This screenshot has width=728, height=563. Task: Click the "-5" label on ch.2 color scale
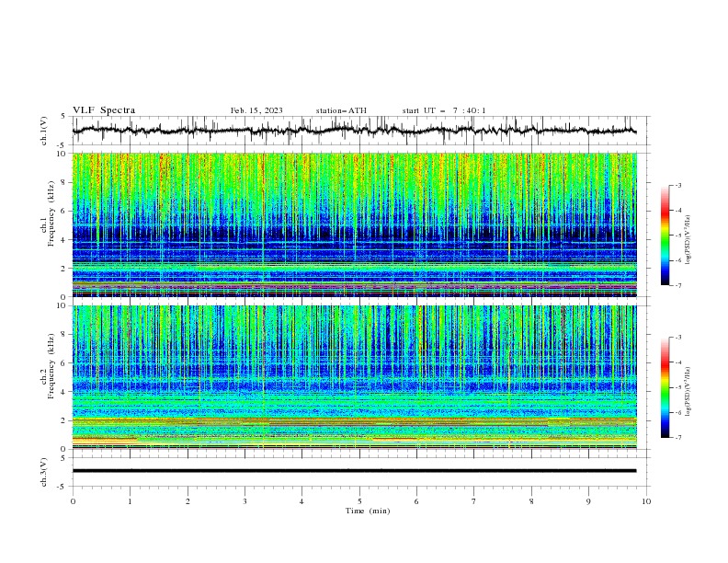point(677,387)
